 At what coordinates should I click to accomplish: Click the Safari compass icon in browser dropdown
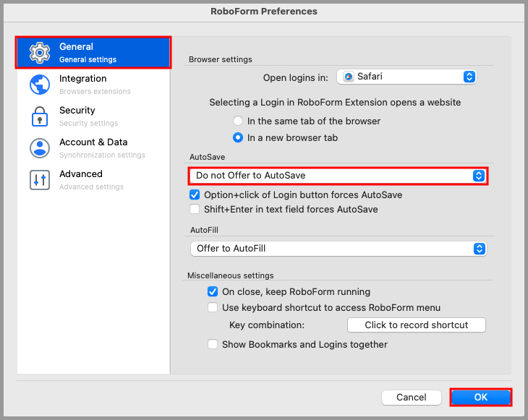[349, 77]
